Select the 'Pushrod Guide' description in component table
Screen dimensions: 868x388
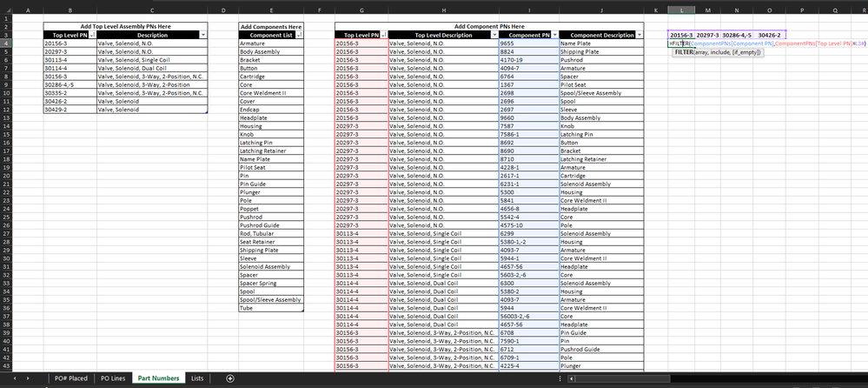[x=601, y=350]
